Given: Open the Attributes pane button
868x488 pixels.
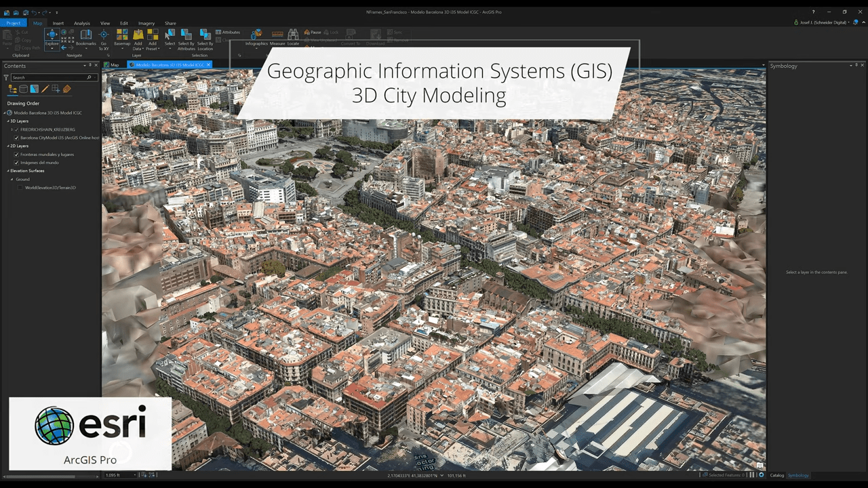Looking at the screenshot, I should click(228, 32).
